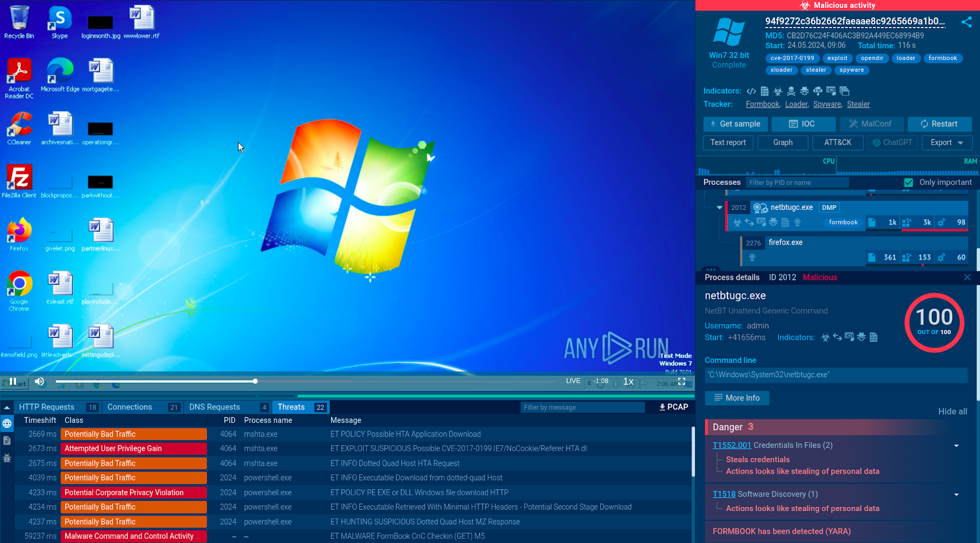Open the Loader tracker link
The height and width of the screenshot is (543, 980).
coord(797,104)
